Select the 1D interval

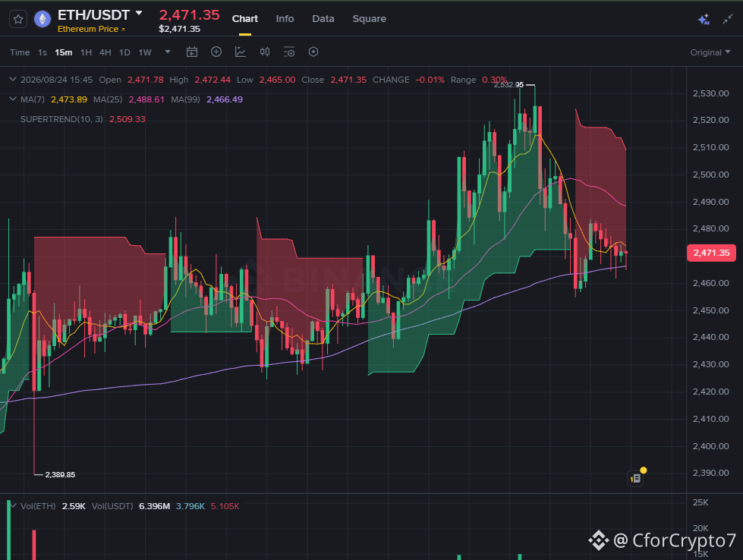coord(124,52)
